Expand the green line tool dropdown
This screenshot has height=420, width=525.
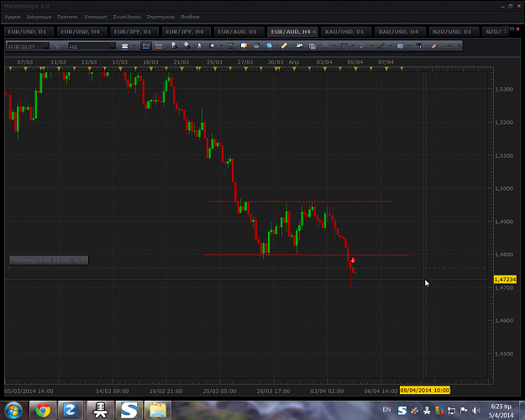coord(391,46)
